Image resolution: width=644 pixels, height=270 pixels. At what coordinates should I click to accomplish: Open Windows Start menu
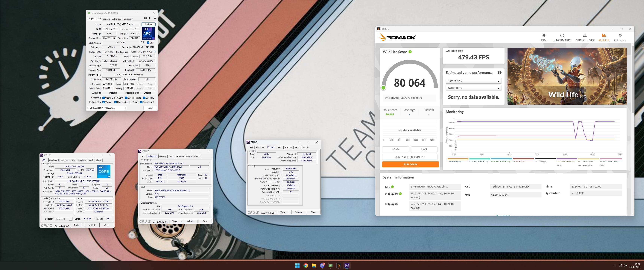297,265
